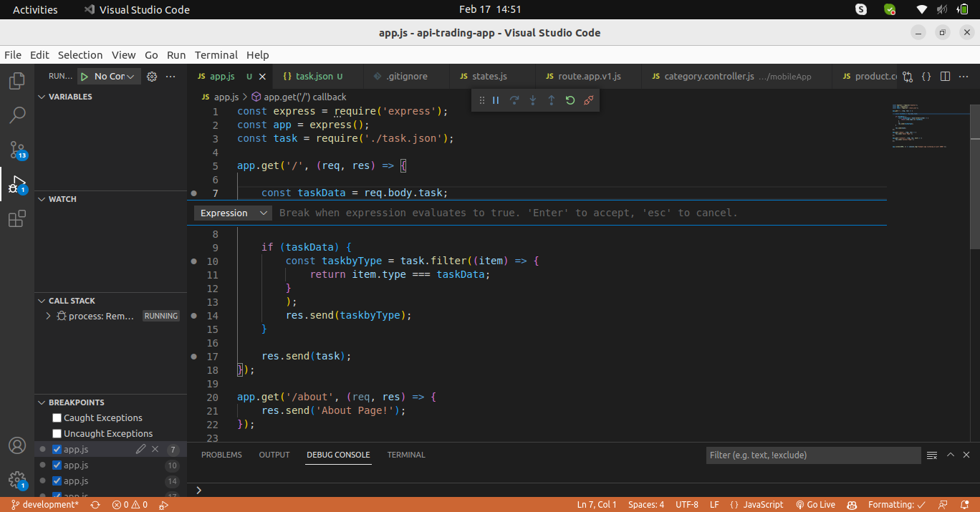Screen dimensions: 980x512
Task: Open the Explorer view in activity bar
Action: 17,80
